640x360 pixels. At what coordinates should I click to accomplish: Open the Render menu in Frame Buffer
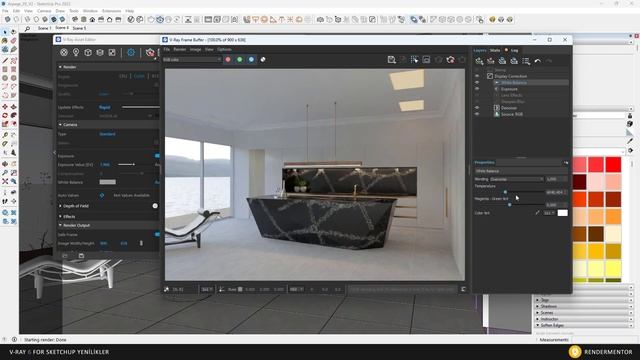(180, 49)
